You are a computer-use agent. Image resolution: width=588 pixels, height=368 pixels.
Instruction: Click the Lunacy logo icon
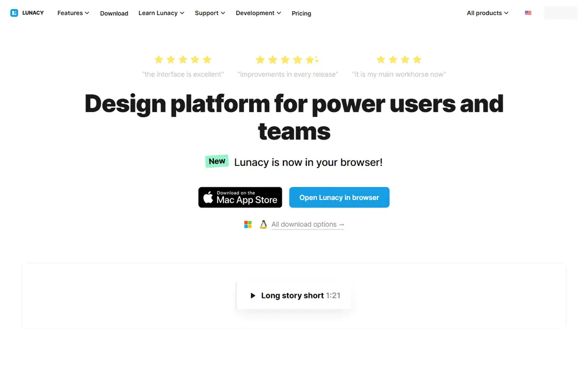(14, 13)
